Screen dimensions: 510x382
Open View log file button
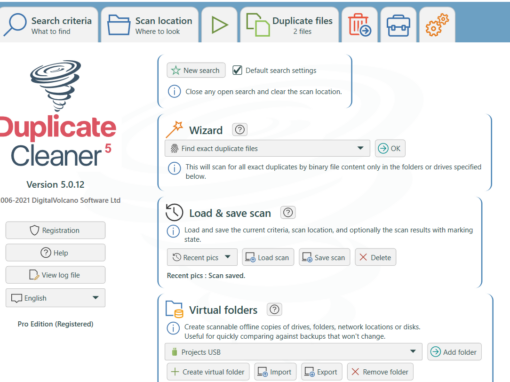[x=56, y=275]
